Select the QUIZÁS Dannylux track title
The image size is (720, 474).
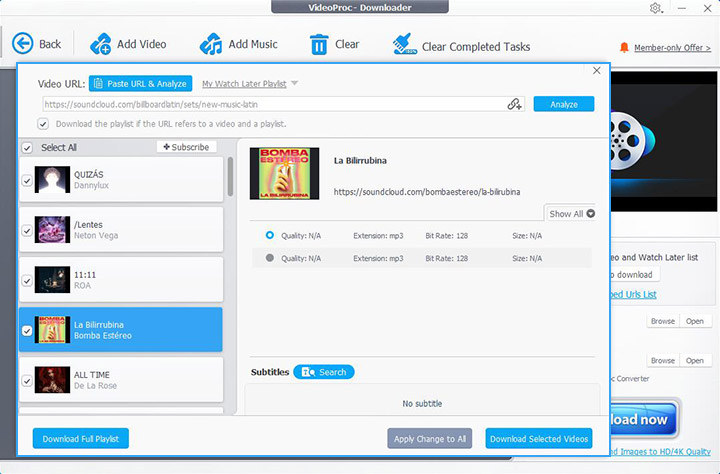(89, 175)
